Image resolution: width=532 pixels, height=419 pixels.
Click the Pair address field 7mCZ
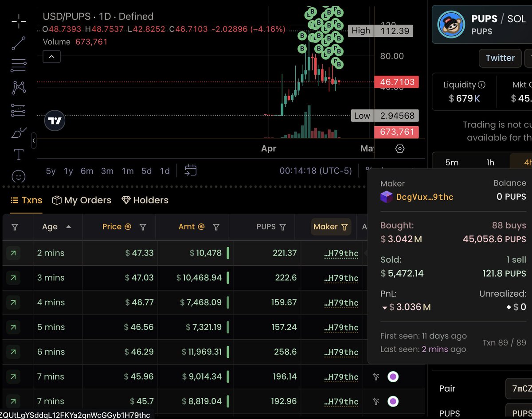pos(519,389)
